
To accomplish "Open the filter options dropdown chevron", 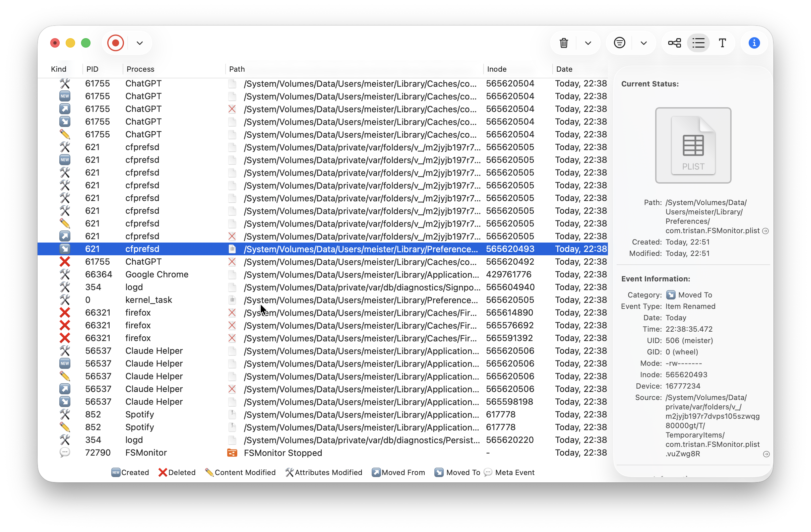I will (644, 43).
